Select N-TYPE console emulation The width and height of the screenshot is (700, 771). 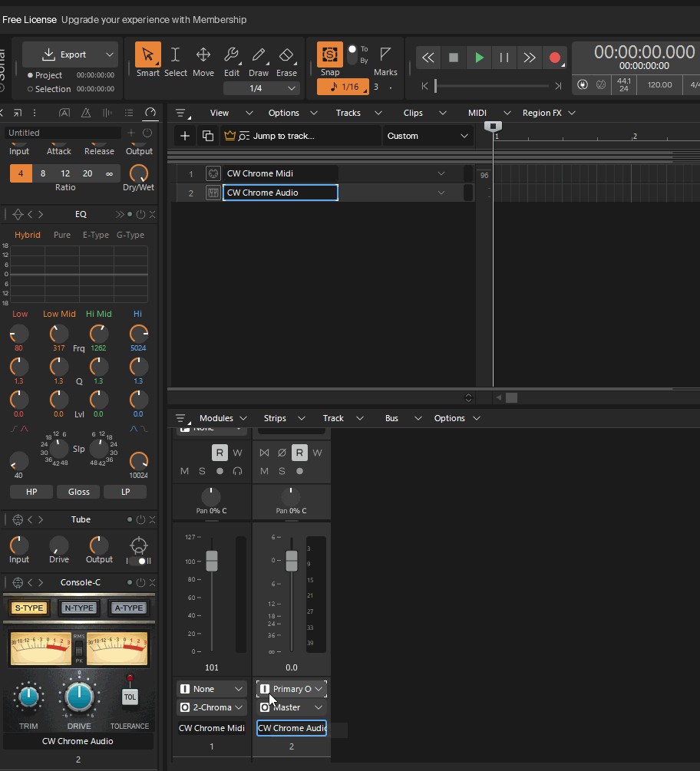[79, 608]
